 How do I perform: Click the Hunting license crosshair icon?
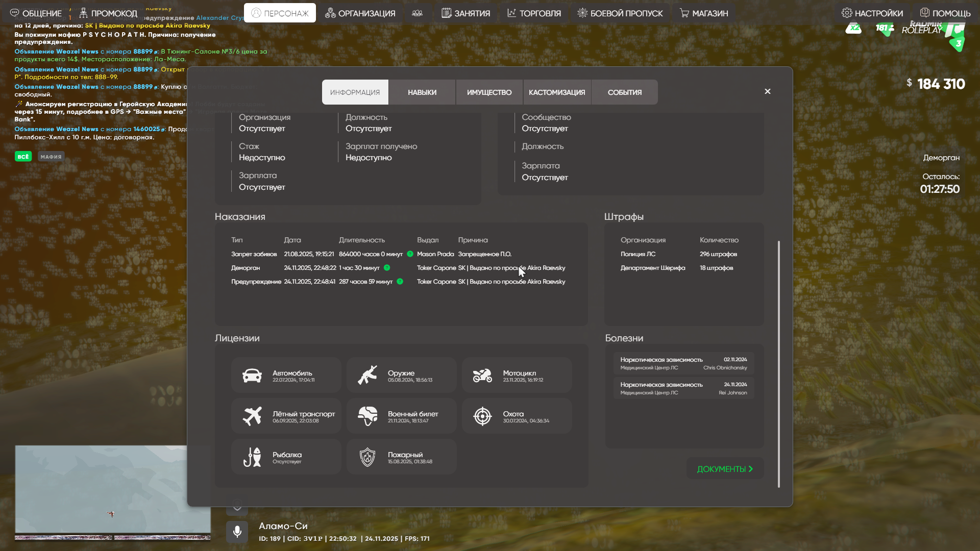click(x=482, y=416)
